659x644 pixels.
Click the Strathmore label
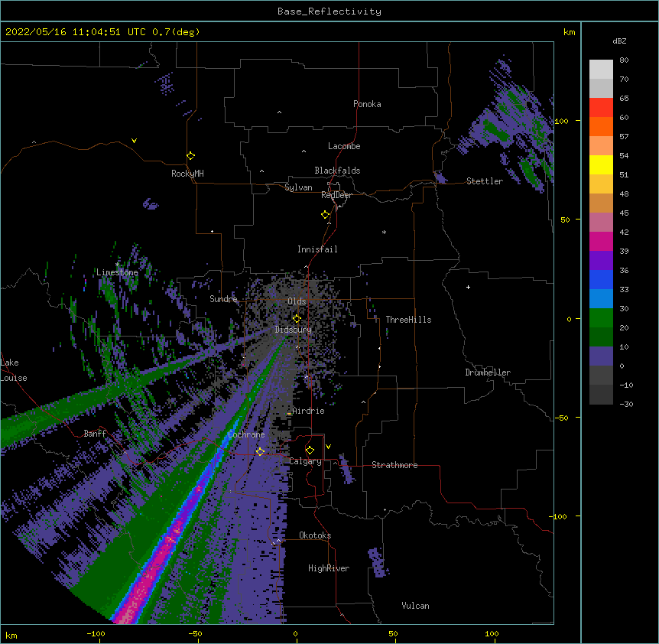point(394,465)
